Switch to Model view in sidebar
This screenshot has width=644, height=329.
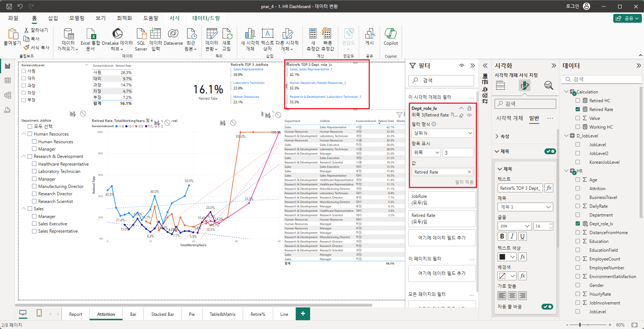[8, 95]
